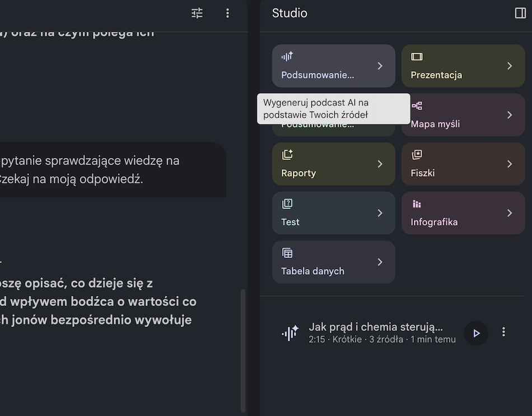The image size is (532, 416).
Task: Click the chat panel vertical scrollbar
Action: [x=243, y=350]
